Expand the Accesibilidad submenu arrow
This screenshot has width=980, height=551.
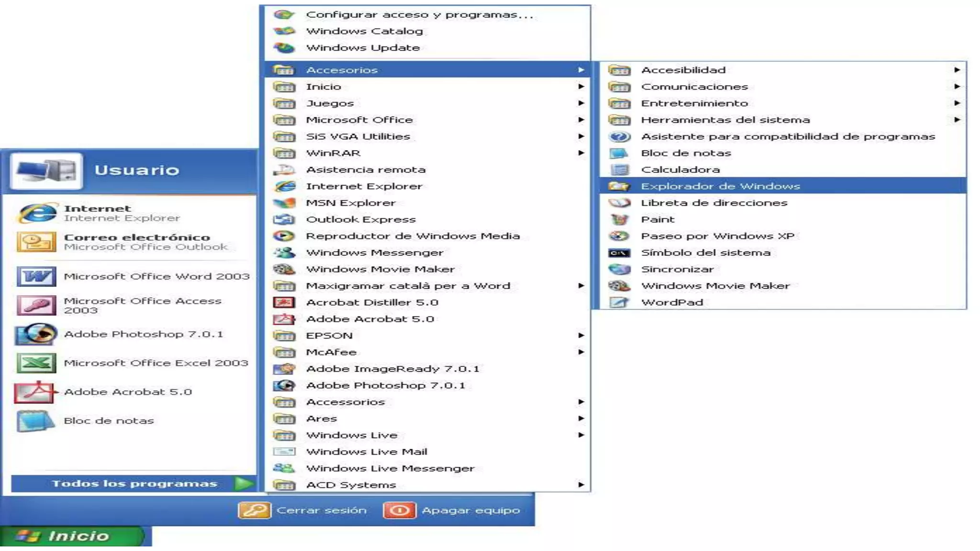pyautogui.click(x=957, y=70)
